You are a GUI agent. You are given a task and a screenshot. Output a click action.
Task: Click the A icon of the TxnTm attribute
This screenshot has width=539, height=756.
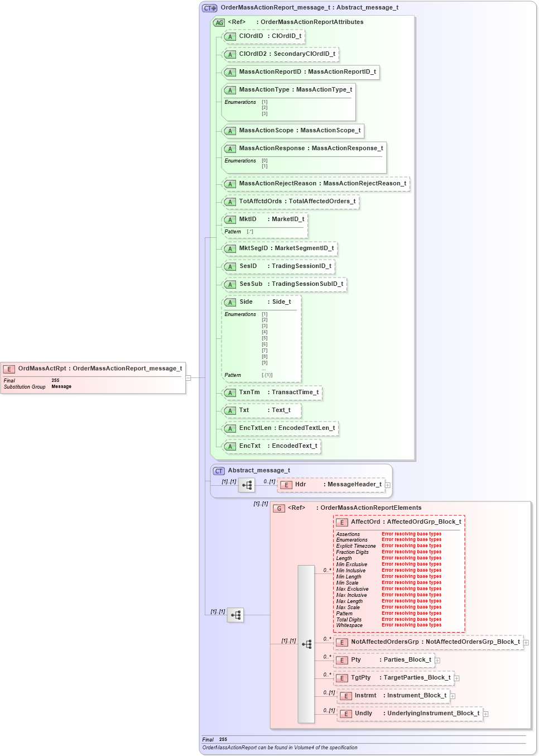(229, 393)
